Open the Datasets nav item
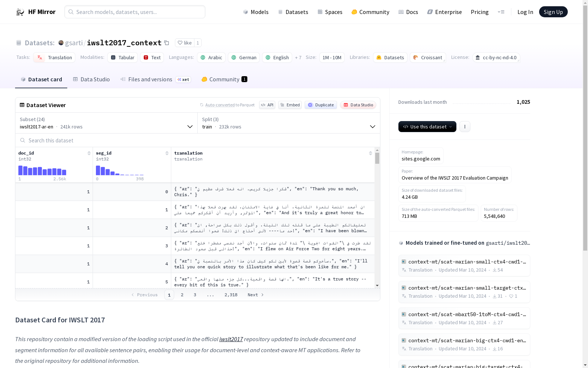Screen dimensions: 588x368 tap(293, 12)
